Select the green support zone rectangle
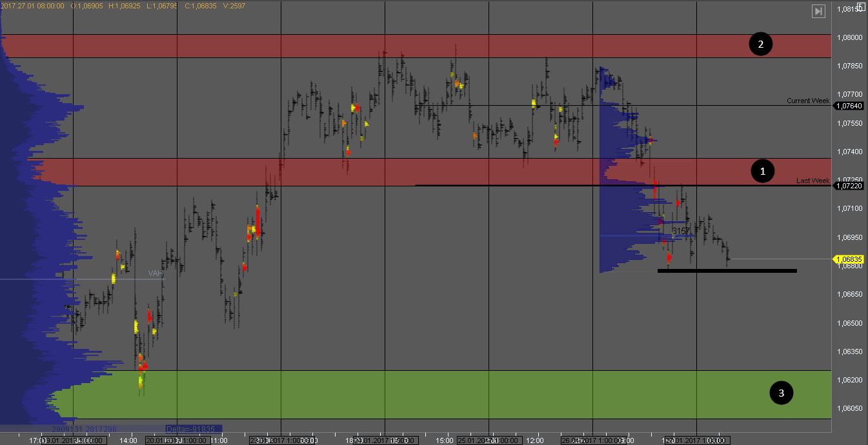The height and width of the screenshot is (445, 868). click(413, 394)
